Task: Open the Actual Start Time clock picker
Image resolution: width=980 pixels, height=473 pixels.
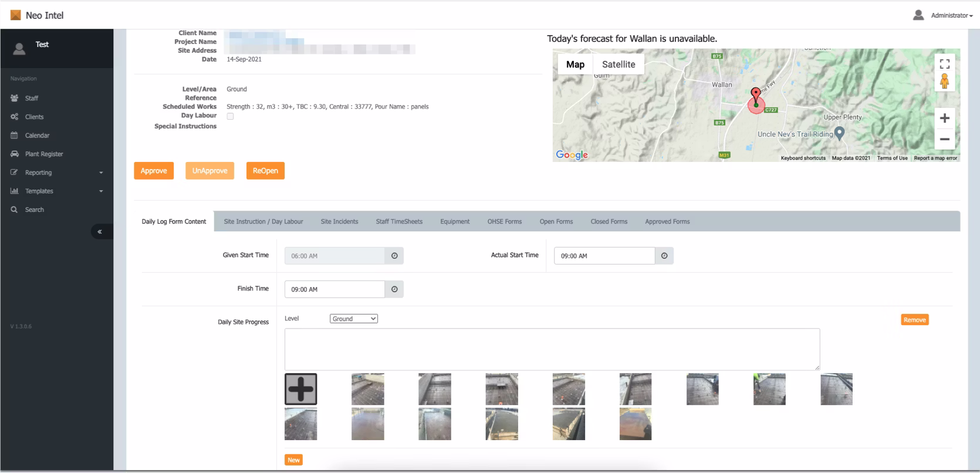Action: pyautogui.click(x=664, y=256)
